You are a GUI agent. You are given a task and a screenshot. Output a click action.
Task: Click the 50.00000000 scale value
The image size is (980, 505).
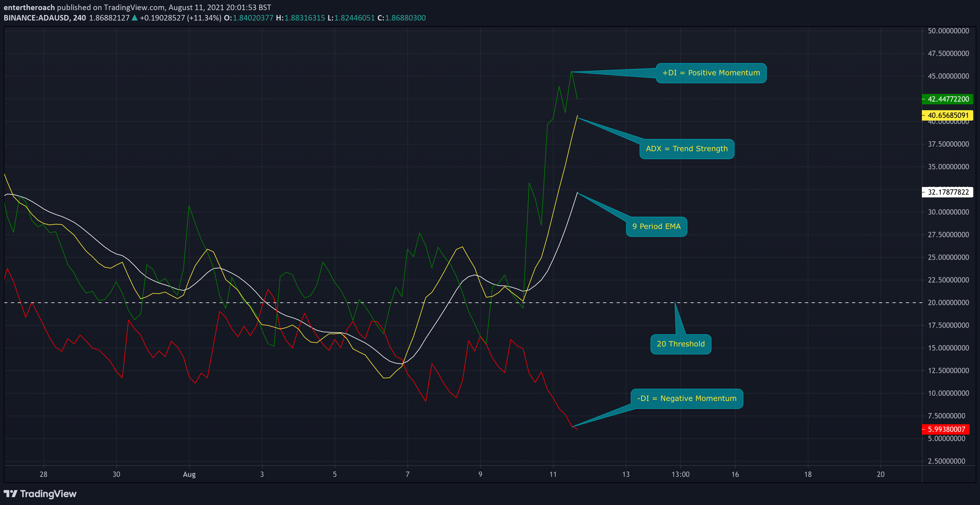point(948,31)
